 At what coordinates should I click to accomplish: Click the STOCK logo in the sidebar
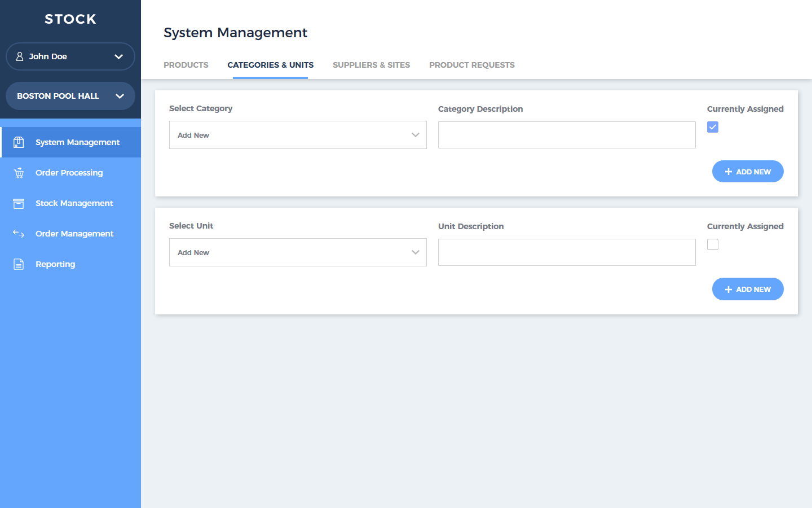tap(70, 19)
